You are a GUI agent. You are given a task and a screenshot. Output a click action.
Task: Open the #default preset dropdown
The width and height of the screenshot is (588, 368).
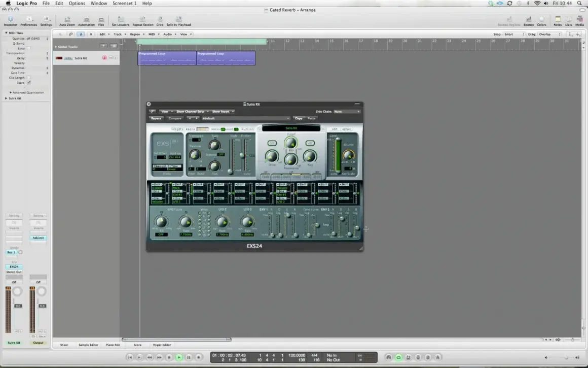(x=246, y=118)
